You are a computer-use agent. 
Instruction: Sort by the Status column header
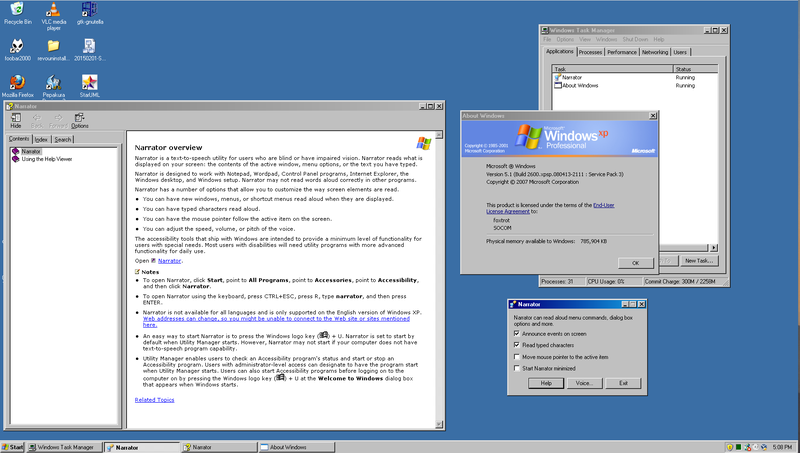695,69
